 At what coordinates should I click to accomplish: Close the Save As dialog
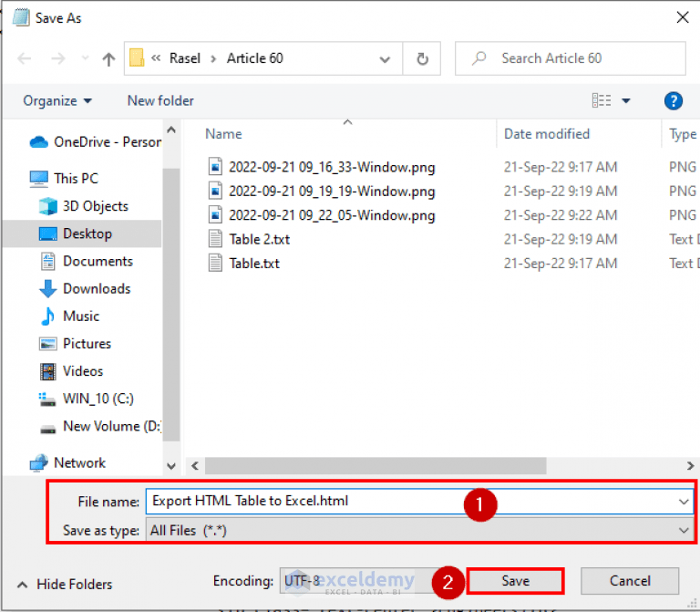[682, 18]
